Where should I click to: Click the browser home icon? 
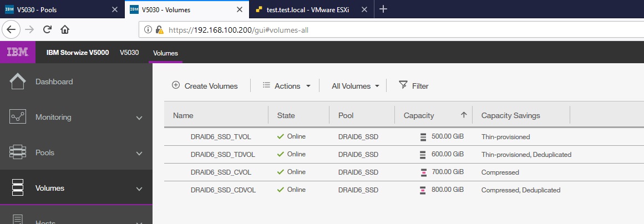coord(65,29)
